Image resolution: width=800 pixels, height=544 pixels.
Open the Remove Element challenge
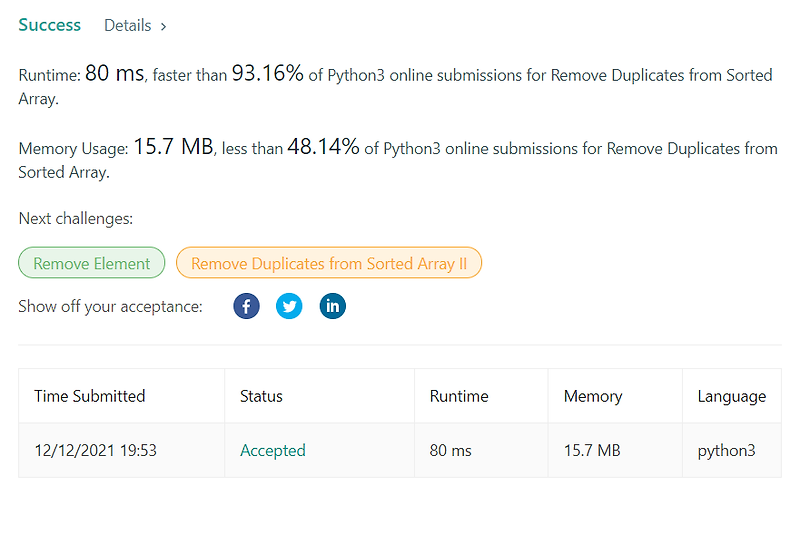point(92,263)
